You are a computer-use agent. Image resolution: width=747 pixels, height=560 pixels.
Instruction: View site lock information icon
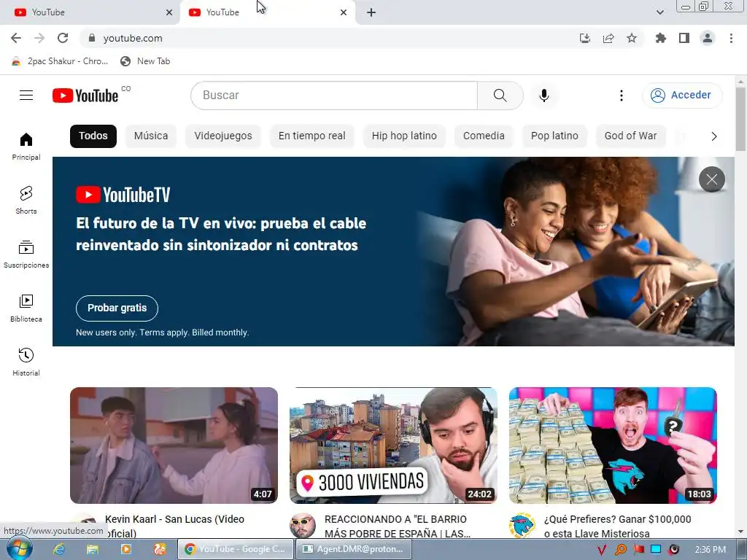pyautogui.click(x=92, y=38)
